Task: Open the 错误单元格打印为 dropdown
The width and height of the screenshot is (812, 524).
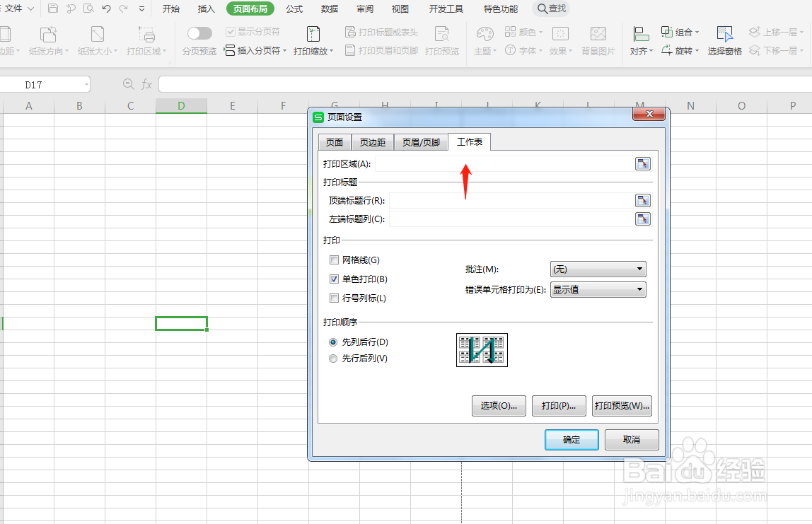Action: [598, 289]
